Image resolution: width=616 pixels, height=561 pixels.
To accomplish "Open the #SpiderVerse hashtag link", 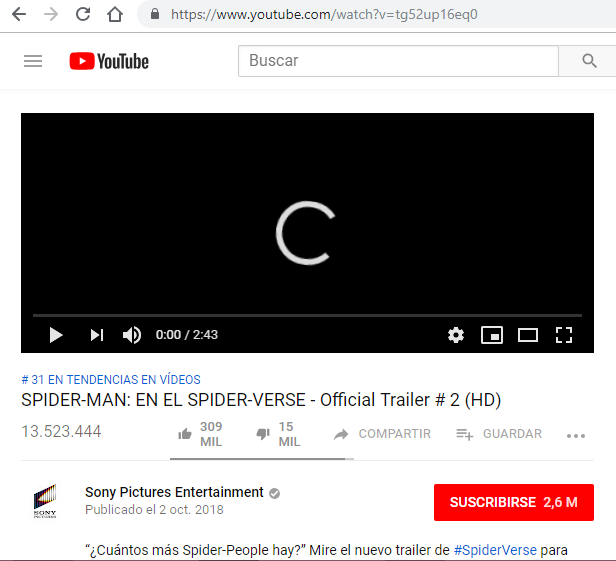I will point(495,550).
